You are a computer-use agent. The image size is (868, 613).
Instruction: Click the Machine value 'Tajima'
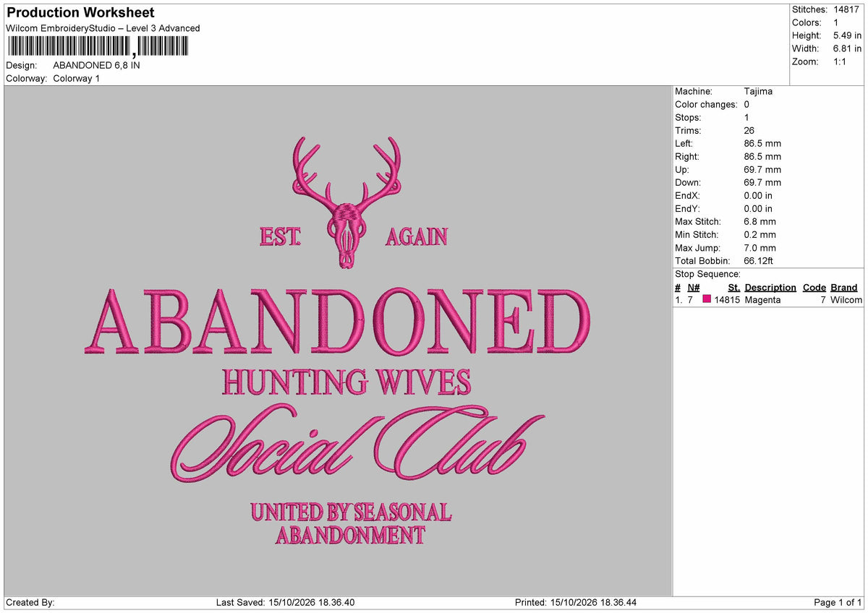point(758,91)
